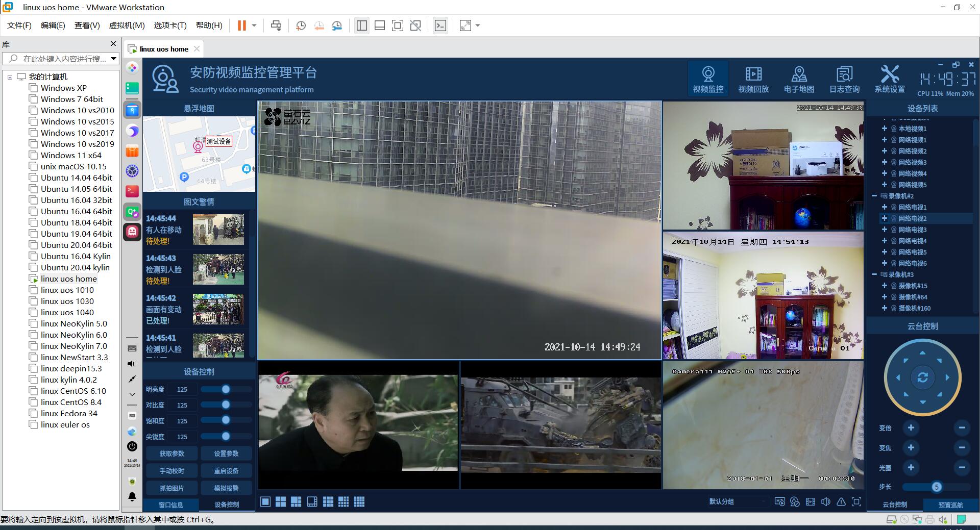
Task: Click the 重启设备 button
Action: click(x=226, y=471)
